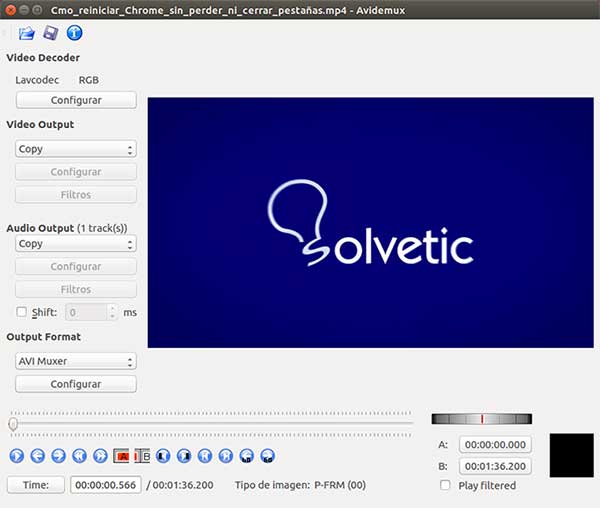
Task: Click Configurar under Output Format
Action: [76, 384]
